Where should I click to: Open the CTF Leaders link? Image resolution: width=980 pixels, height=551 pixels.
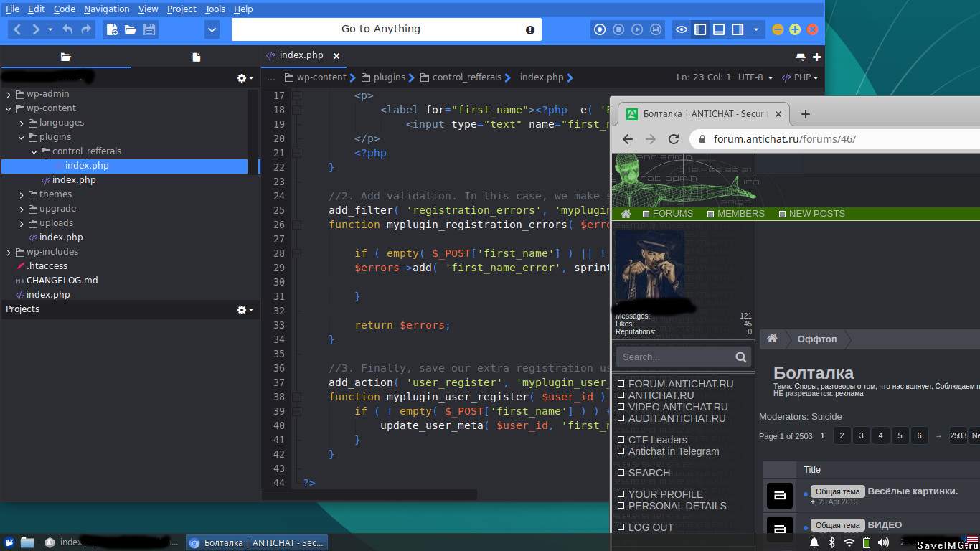point(657,440)
